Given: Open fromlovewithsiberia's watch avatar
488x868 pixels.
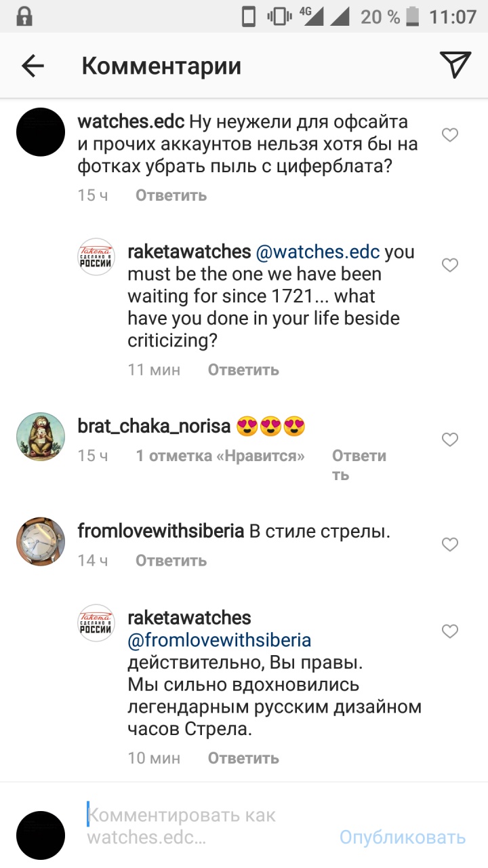Looking at the screenshot, I should (x=41, y=541).
